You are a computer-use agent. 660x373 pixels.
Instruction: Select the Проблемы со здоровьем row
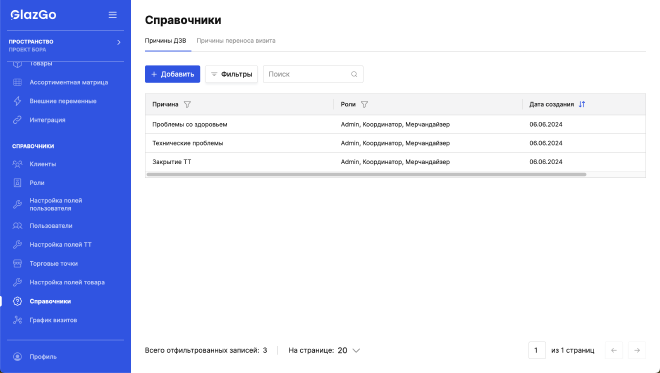[x=395, y=125]
